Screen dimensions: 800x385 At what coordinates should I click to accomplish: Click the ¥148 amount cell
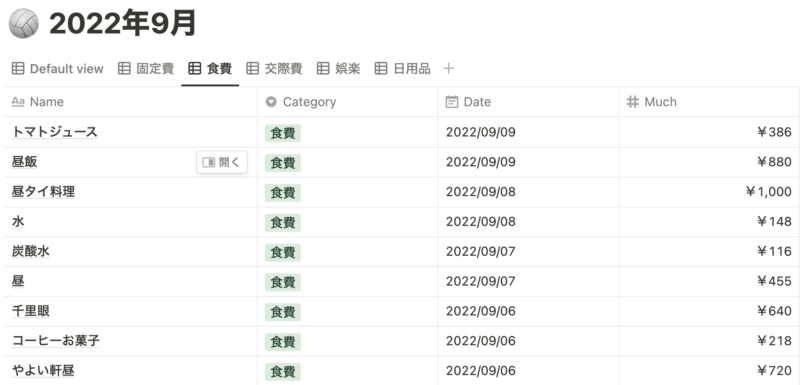click(709, 222)
